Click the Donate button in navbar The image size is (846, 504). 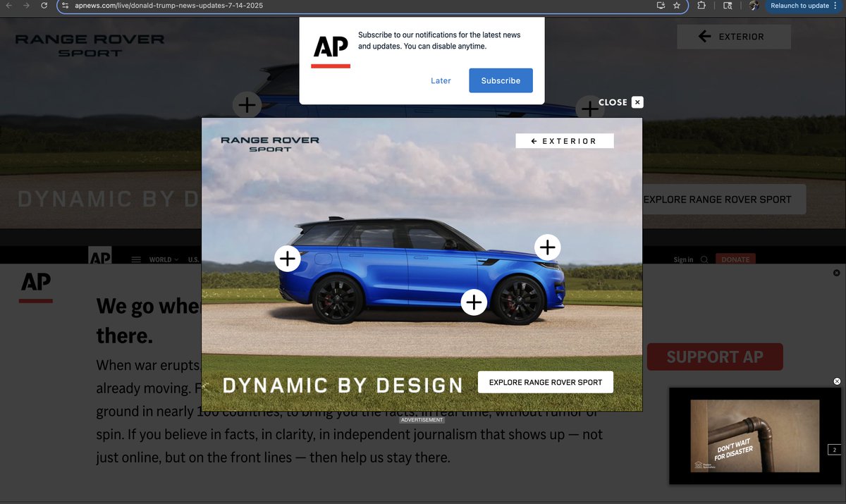tap(735, 259)
